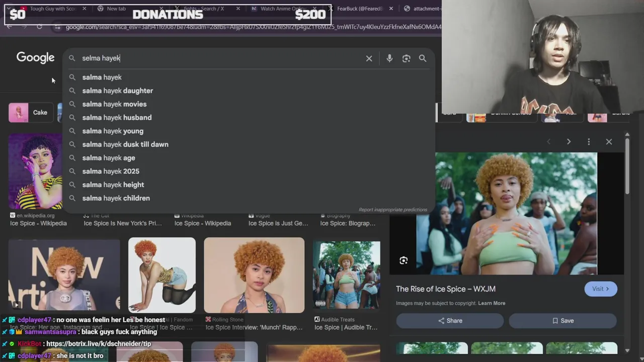The width and height of the screenshot is (644, 362).
Task: Close the 'Tough Guy with Sco' tab
Action: click(x=85, y=9)
